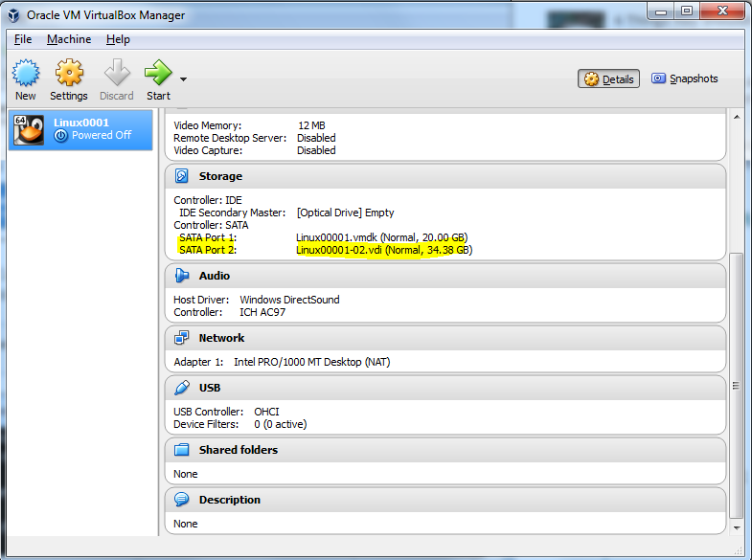752x560 pixels.
Task: Click the SATA Port 2 label
Action: (208, 250)
